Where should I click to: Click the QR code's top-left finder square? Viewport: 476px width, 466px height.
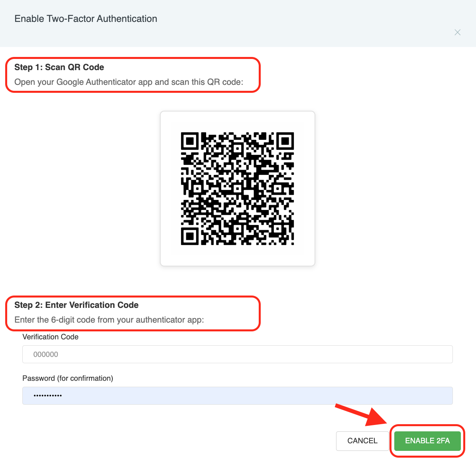tap(190, 141)
